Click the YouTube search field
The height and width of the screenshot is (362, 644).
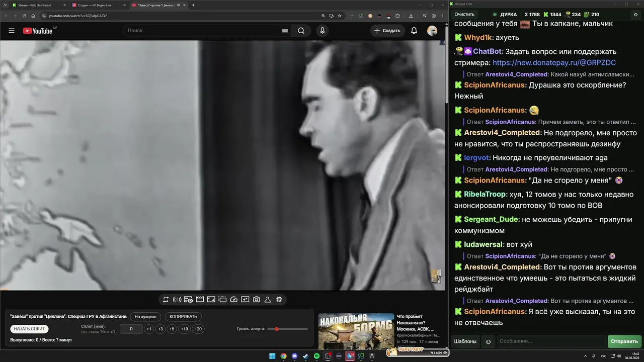point(207,31)
